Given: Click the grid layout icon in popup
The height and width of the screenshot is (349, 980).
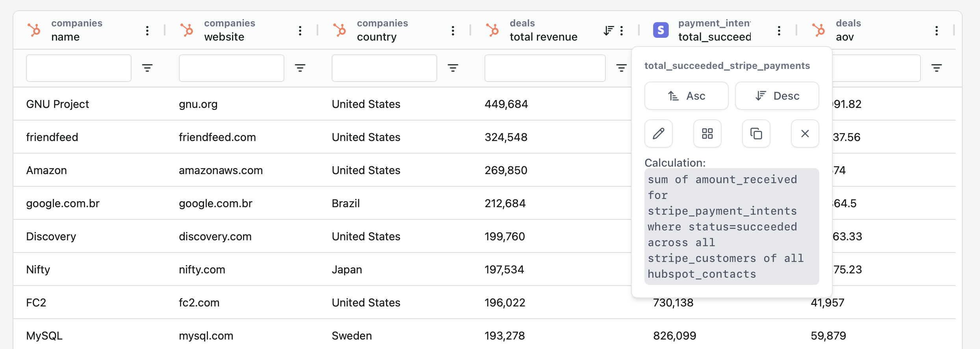Looking at the screenshot, I should point(707,134).
